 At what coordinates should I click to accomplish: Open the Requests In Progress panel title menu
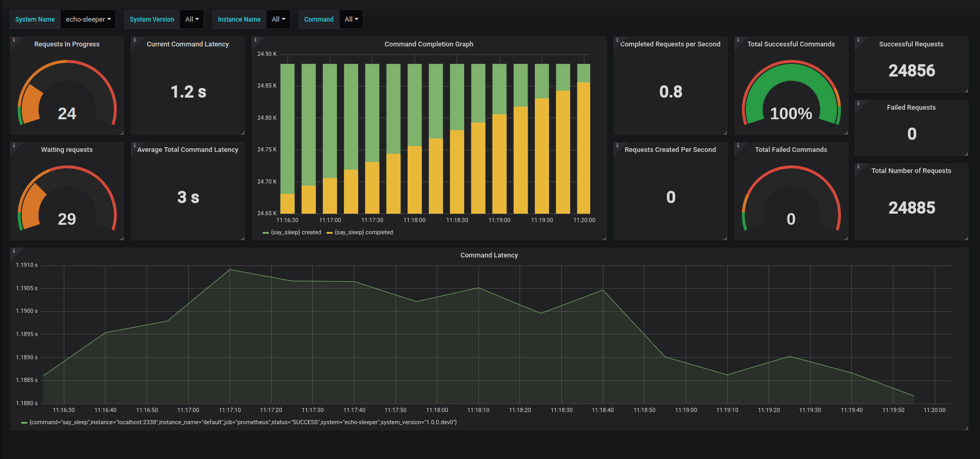pos(67,44)
